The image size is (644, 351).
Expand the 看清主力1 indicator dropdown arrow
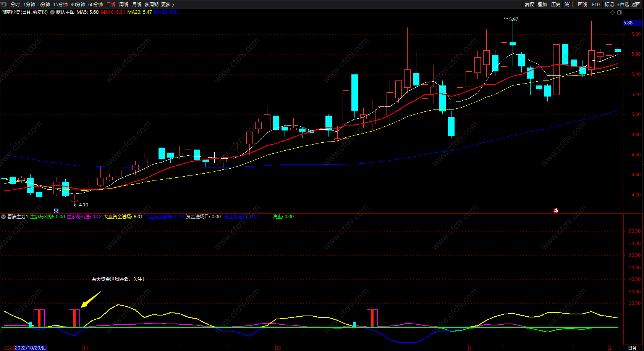coord(3,217)
